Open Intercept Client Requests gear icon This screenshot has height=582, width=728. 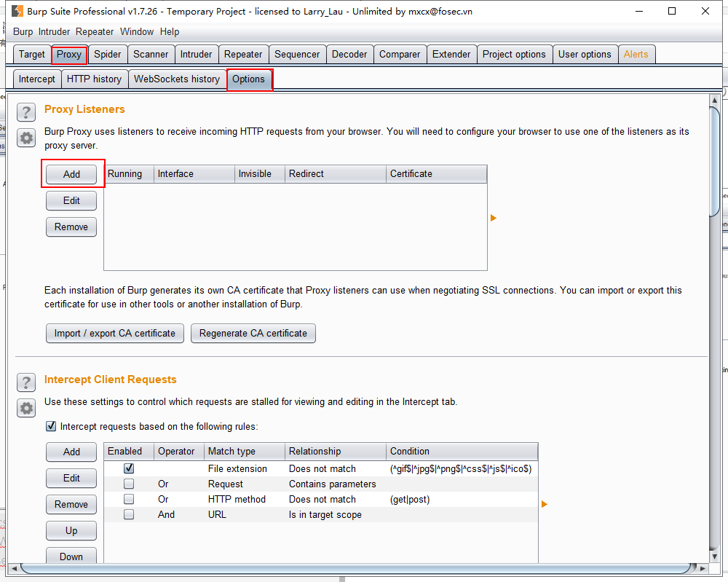[26, 409]
